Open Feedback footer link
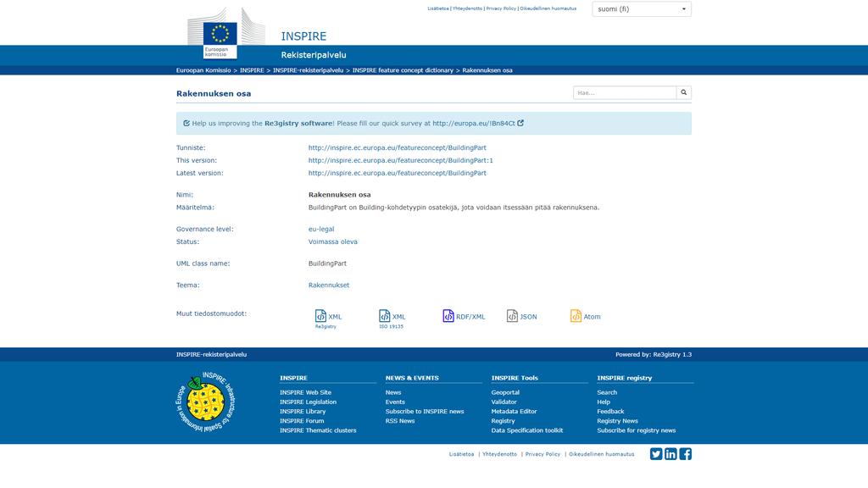868x488 pixels. pyautogui.click(x=610, y=411)
